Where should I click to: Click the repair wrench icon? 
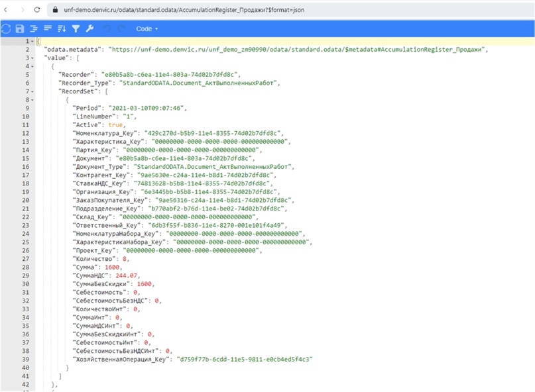pyautogui.click(x=89, y=29)
